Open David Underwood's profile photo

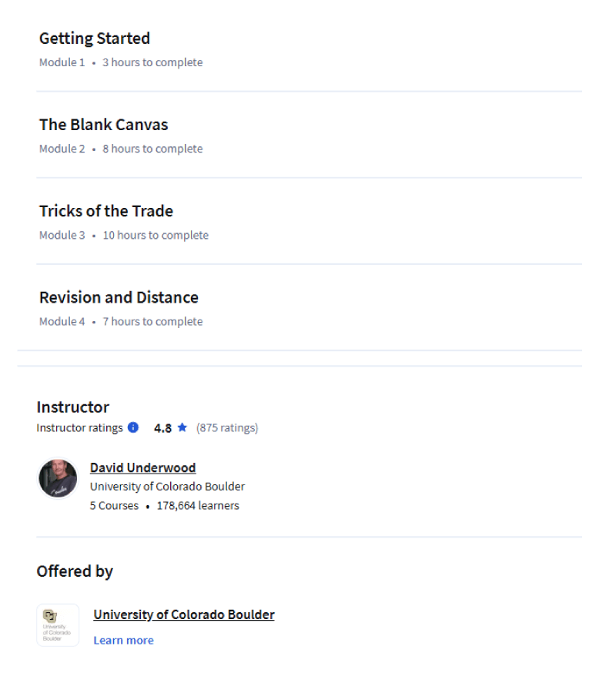pyautogui.click(x=58, y=478)
